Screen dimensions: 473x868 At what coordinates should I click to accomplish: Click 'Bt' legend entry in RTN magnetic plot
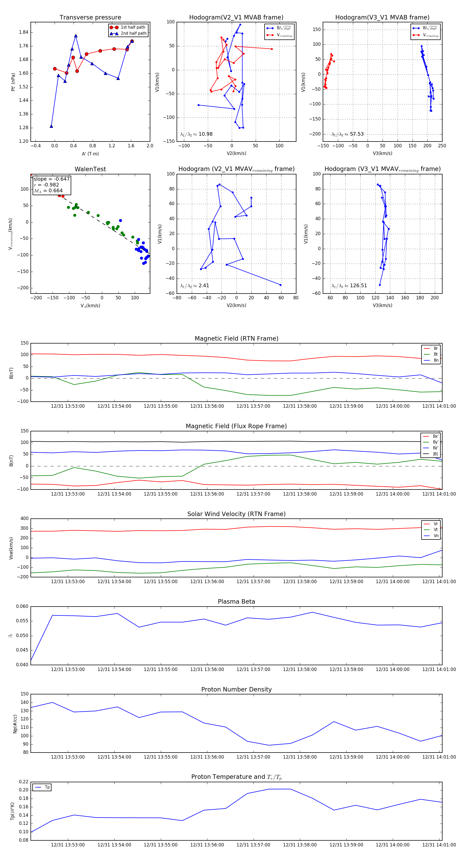tap(431, 354)
